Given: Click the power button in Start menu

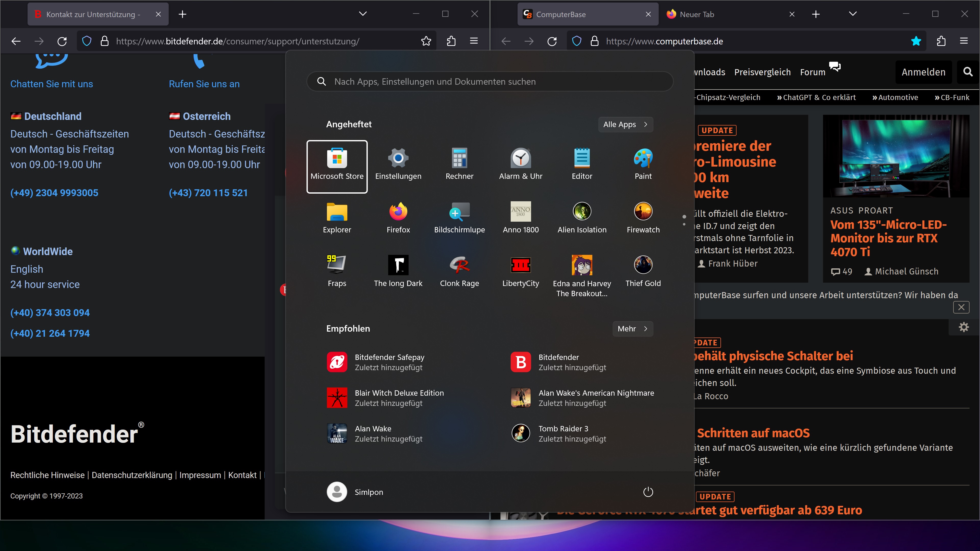Looking at the screenshot, I should (x=648, y=492).
